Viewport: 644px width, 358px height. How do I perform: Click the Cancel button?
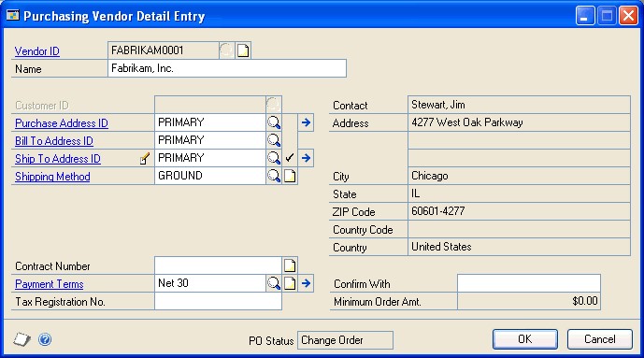pos(600,339)
